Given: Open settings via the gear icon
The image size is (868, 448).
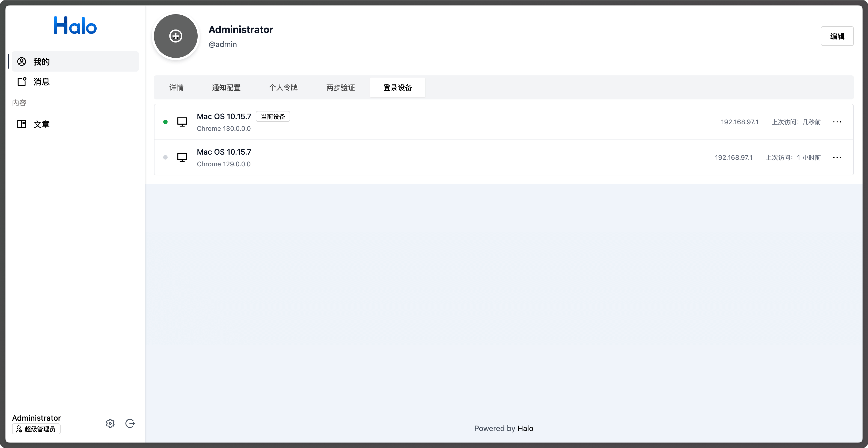Looking at the screenshot, I should pyautogui.click(x=110, y=423).
